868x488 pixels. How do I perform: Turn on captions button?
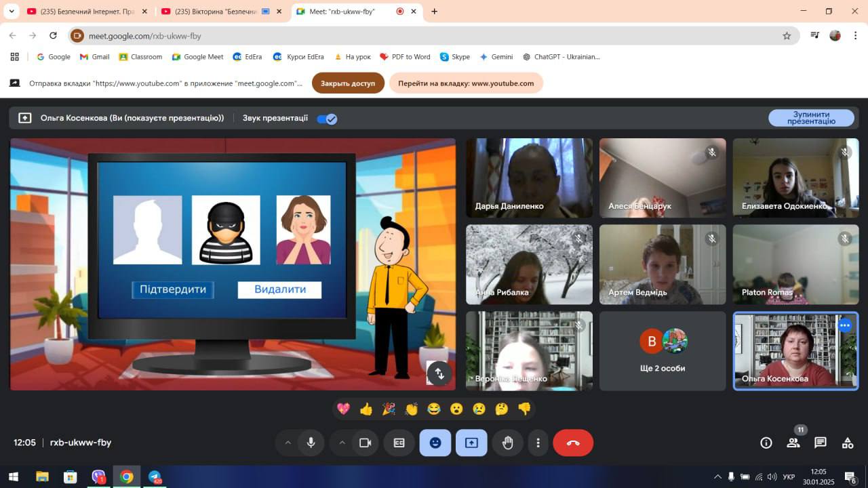[399, 443]
